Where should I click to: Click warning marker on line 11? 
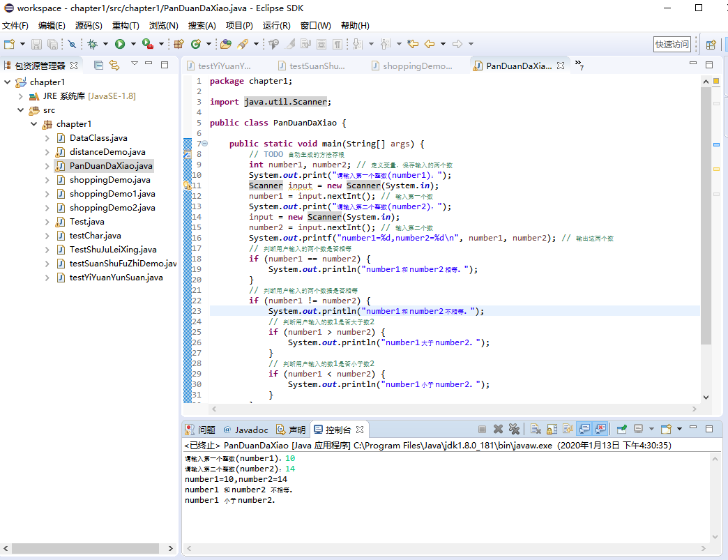coord(187,186)
